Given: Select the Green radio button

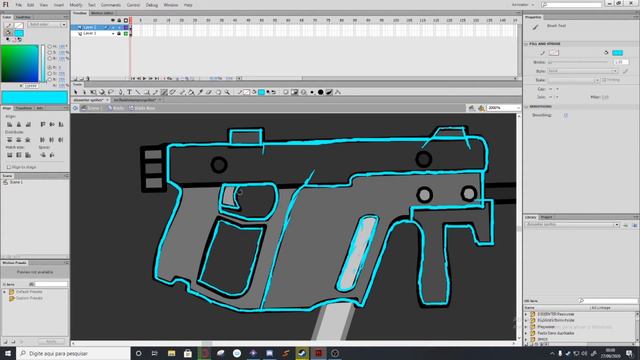Looking at the screenshot, I should point(50,73).
